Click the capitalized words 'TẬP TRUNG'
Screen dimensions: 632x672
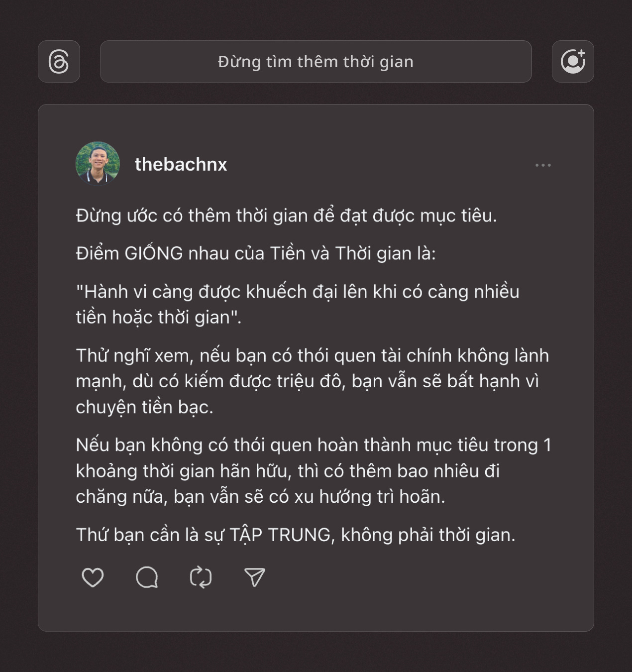click(x=280, y=535)
